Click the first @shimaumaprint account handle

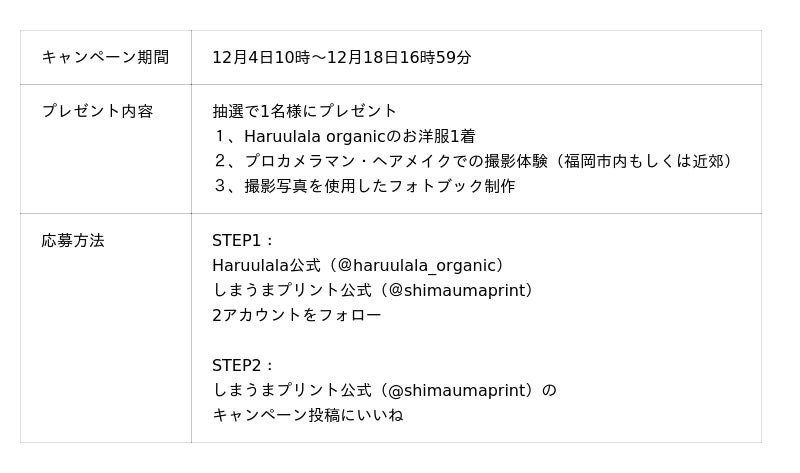[x=459, y=290]
